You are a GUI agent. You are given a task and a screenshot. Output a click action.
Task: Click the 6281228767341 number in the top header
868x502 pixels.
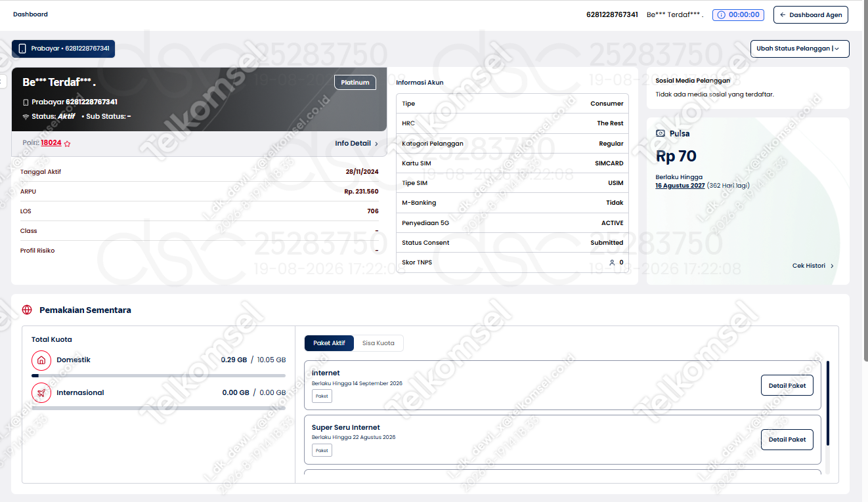click(x=612, y=14)
